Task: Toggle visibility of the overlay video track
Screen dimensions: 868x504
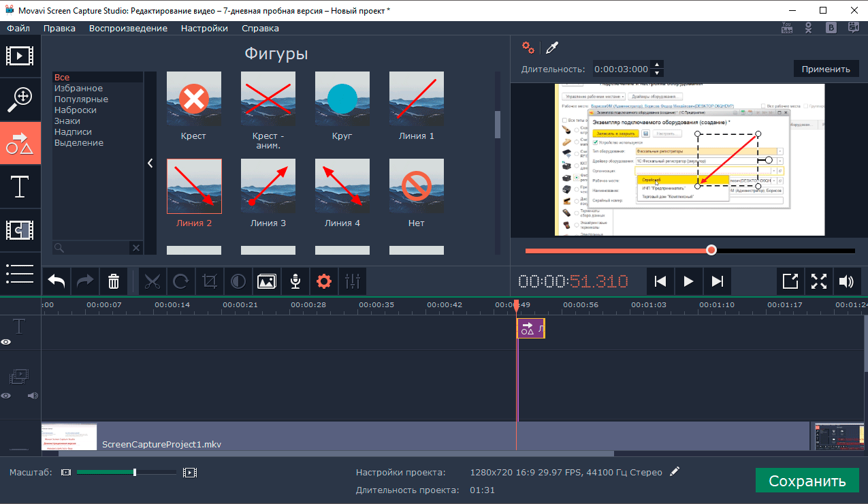Action: pyautogui.click(x=6, y=395)
